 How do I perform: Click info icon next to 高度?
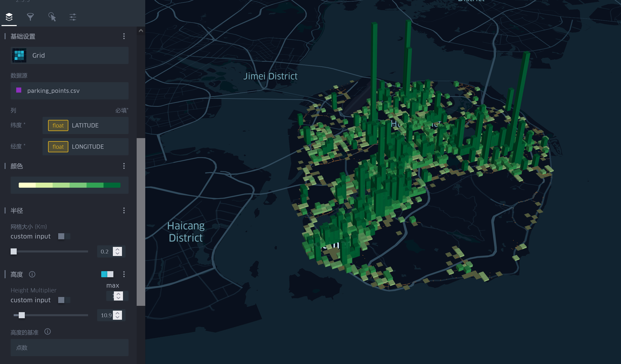click(32, 274)
